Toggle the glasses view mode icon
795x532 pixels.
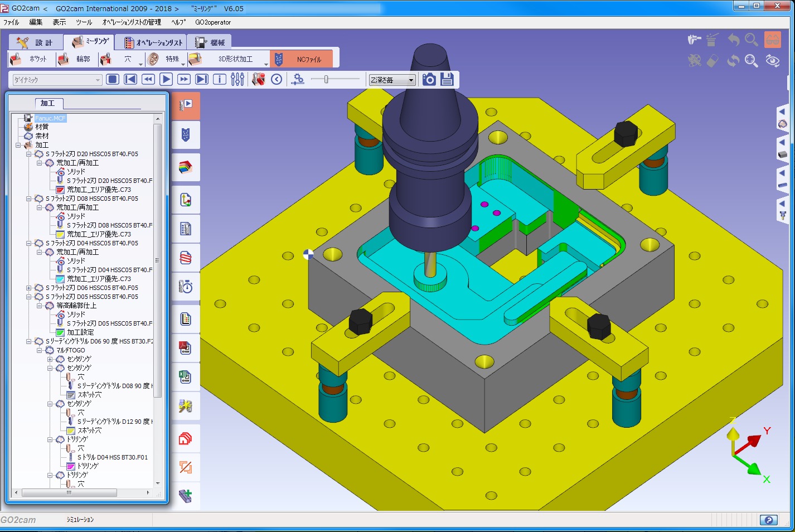pos(772,40)
